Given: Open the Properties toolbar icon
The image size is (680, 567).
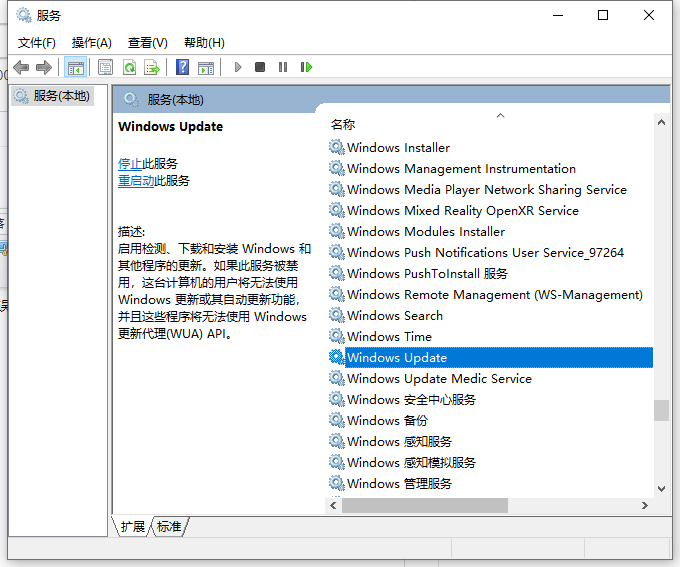Looking at the screenshot, I should coord(106,67).
